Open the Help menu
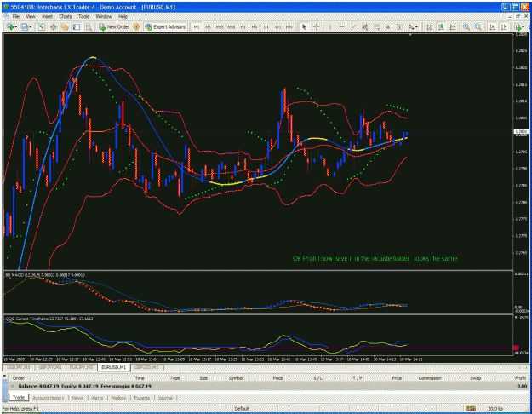Viewport: 532px width, 414px height. click(123, 16)
